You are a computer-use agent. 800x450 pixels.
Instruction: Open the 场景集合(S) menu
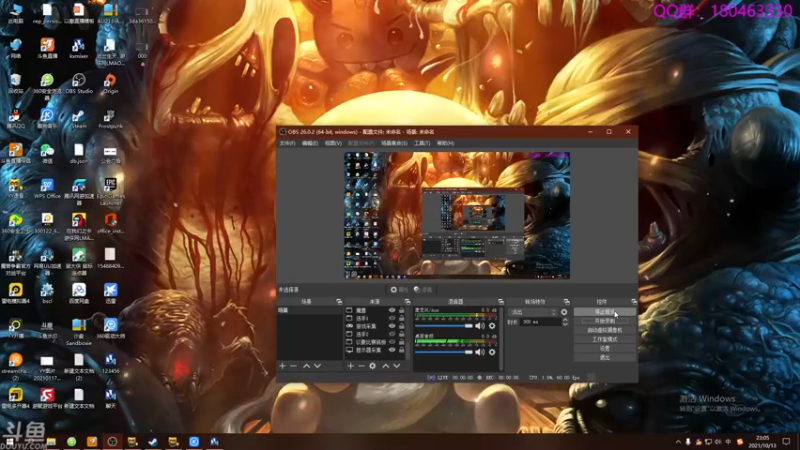tap(394, 143)
